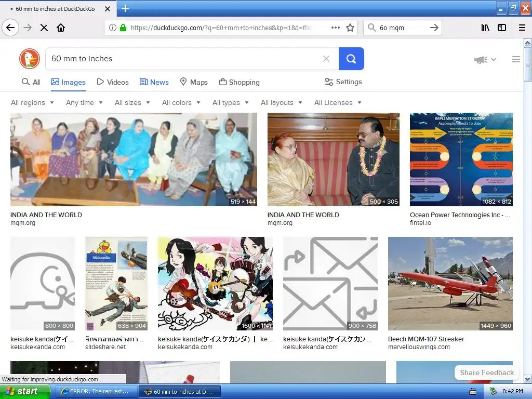Switch to the All results tab
The height and width of the screenshot is (399, 532).
click(x=31, y=82)
